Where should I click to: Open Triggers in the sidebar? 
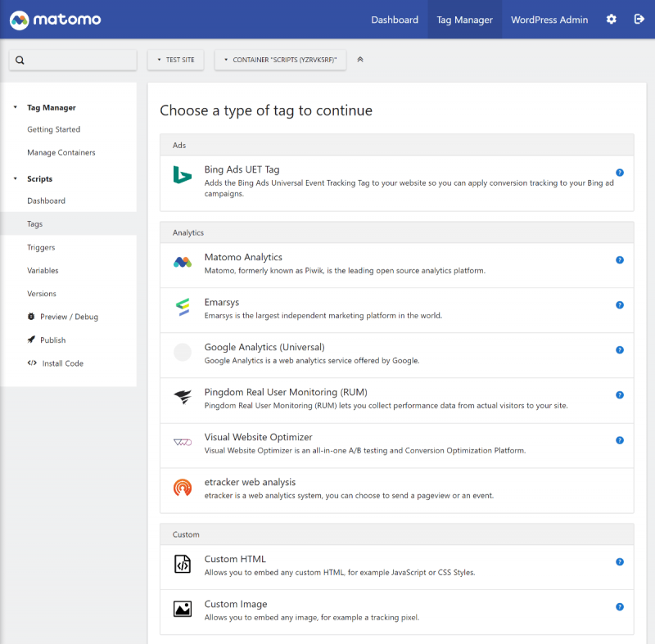pyautogui.click(x=41, y=247)
